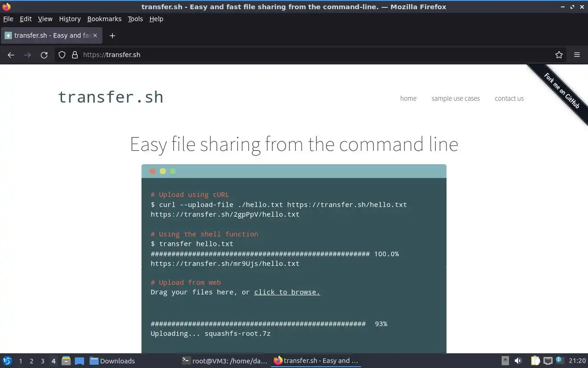Open the History menu

click(x=70, y=19)
